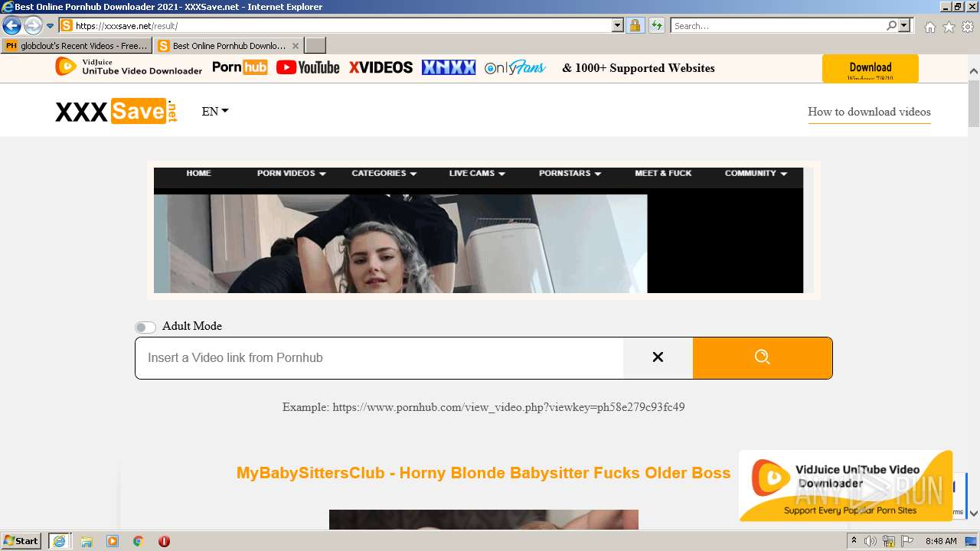Click the security lock icon
The width and height of the screenshot is (980, 551).
(x=635, y=26)
